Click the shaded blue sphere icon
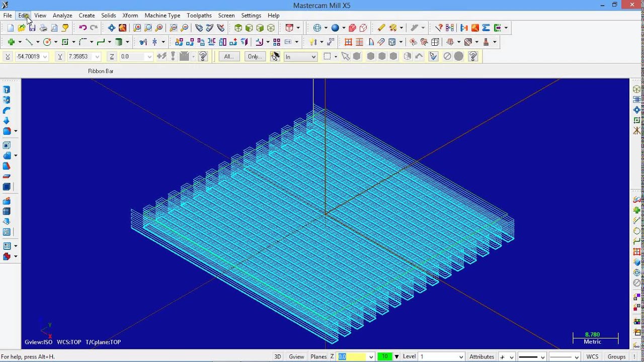The width and height of the screenshot is (644, 362). 335,28
